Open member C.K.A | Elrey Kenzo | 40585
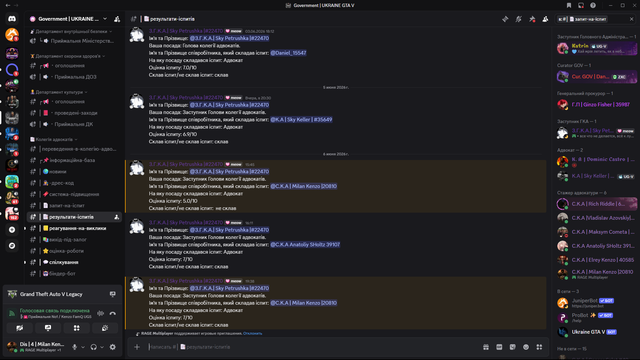Image resolution: width=640 pixels, height=360 pixels. tap(596, 260)
